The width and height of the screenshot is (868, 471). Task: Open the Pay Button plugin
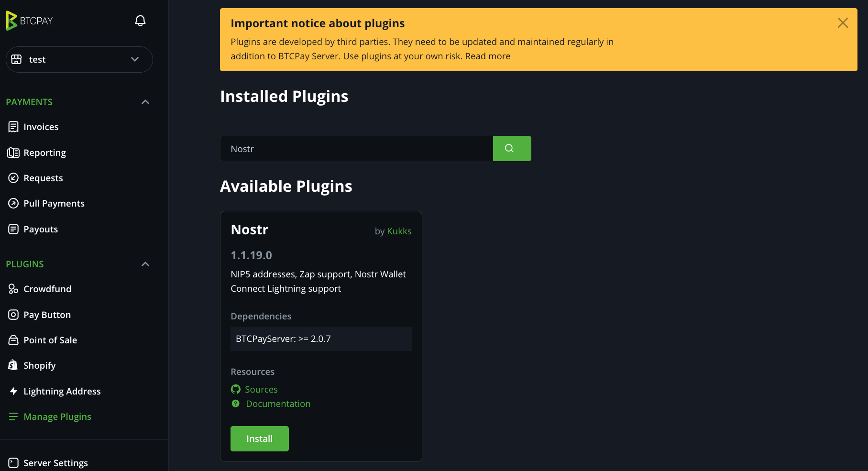pyautogui.click(x=14, y=314)
